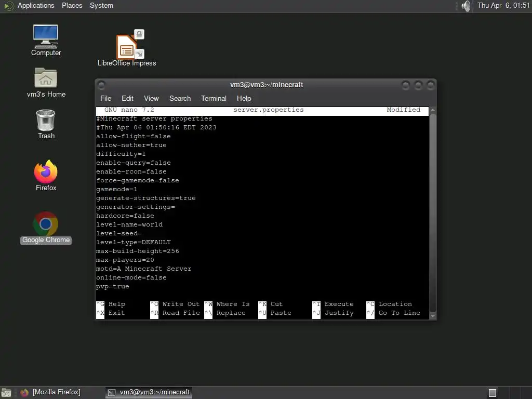532x399 pixels.
Task: Click the workspace switcher square at bottom right
Action: pyautogui.click(x=493, y=393)
